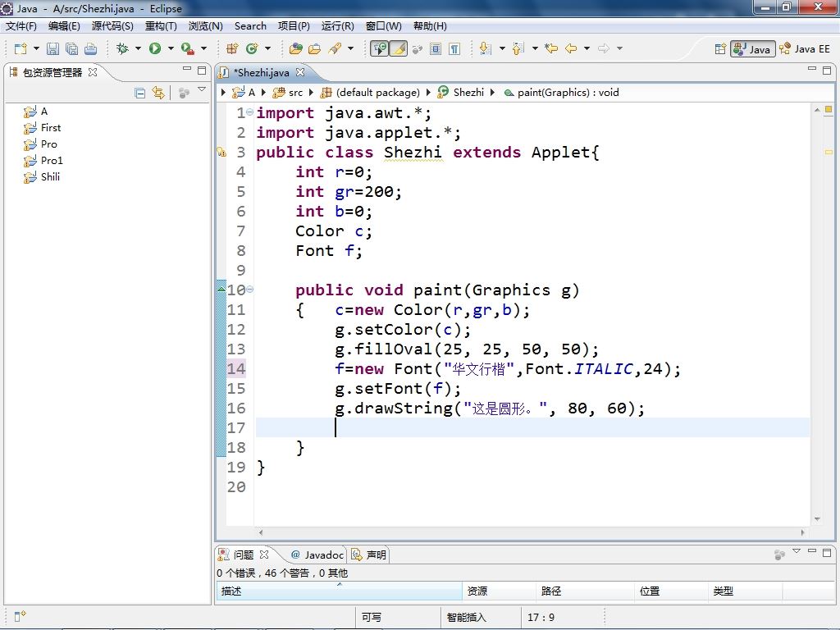Toggle Show Whitespace Characters button

(454, 49)
